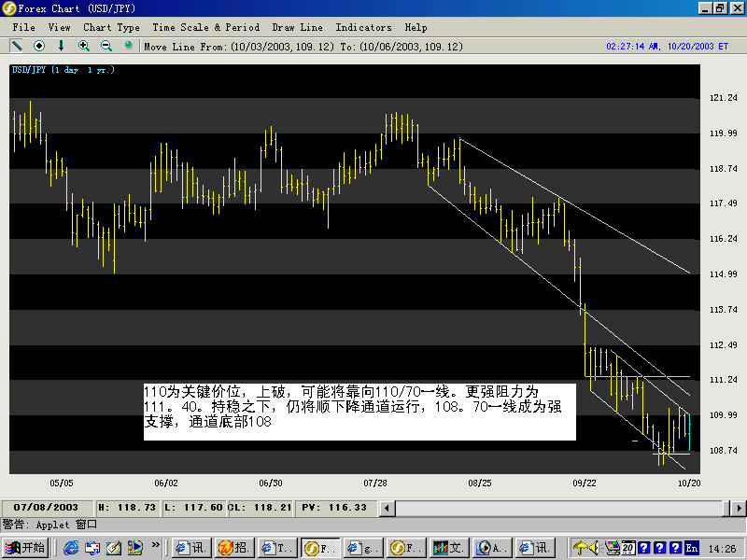The image size is (747, 560).
Task: Open the View menu
Action: (x=59, y=27)
